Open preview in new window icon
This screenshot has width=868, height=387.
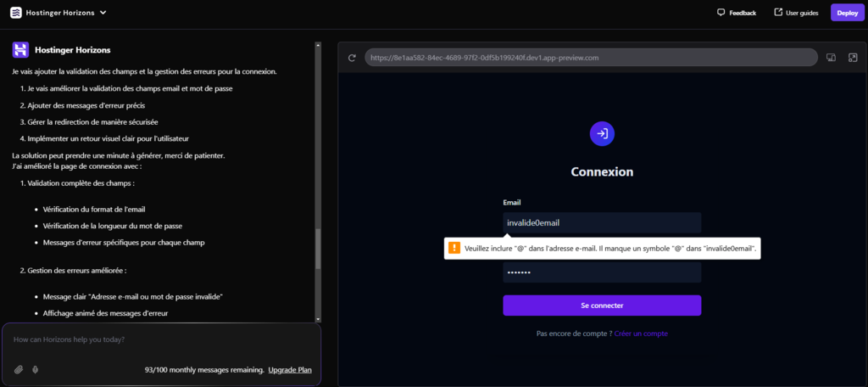853,58
